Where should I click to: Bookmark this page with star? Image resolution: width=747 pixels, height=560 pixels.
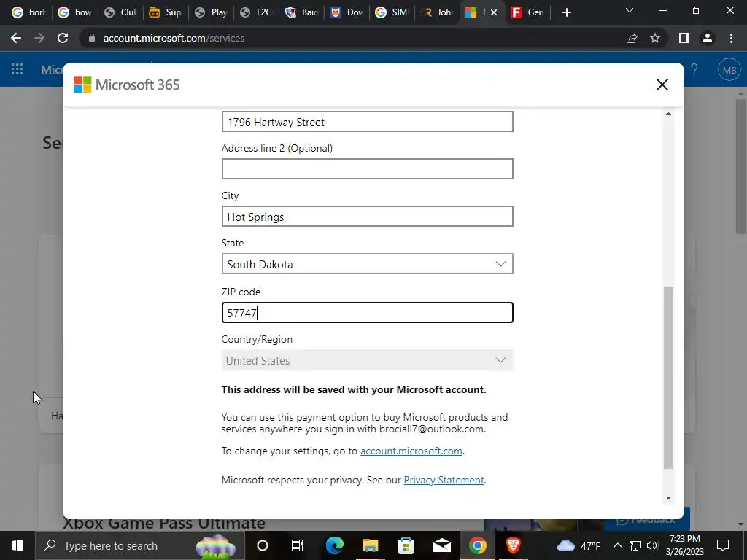point(655,38)
